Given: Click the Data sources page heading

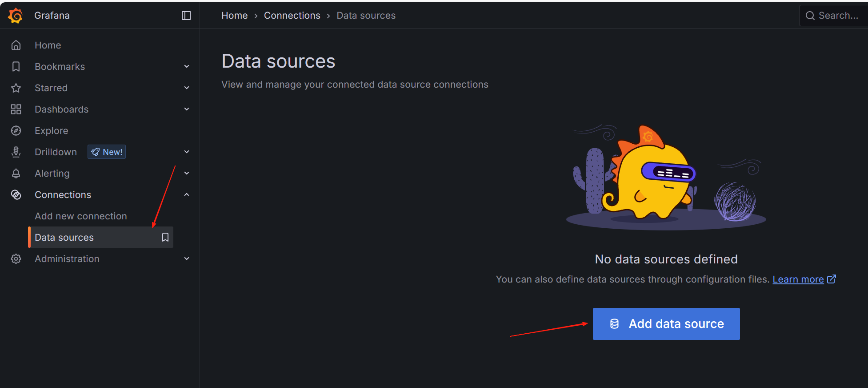Looking at the screenshot, I should [279, 61].
